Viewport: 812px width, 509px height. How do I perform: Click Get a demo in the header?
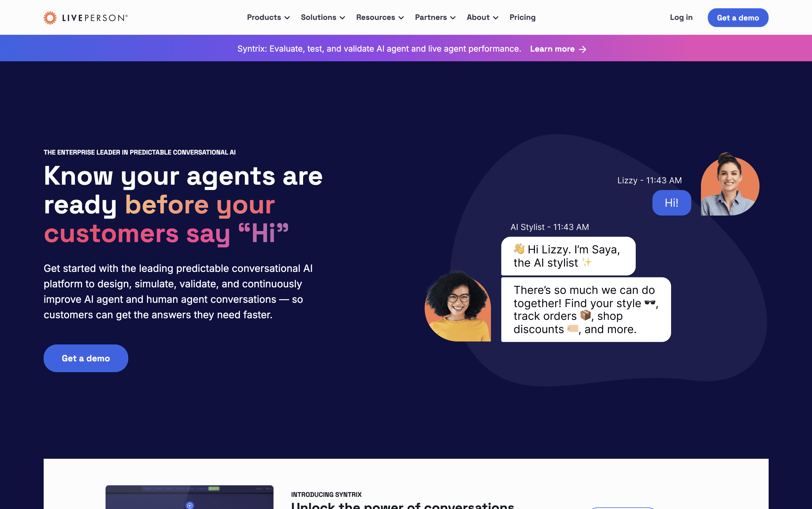pos(737,18)
